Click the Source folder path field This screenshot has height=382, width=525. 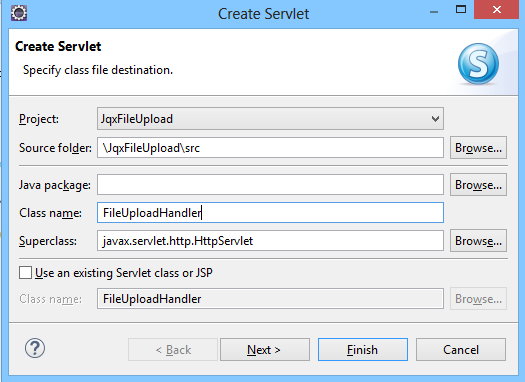tap(270, 148)
